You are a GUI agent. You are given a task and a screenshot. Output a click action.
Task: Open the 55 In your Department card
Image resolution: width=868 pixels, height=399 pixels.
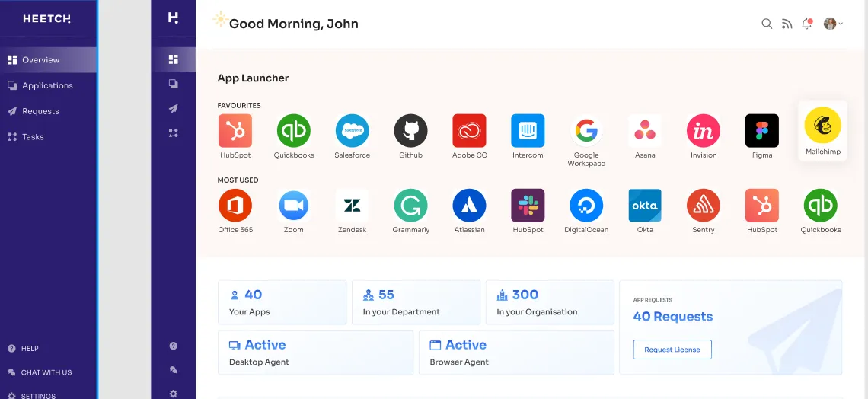[x=416, y=302]
